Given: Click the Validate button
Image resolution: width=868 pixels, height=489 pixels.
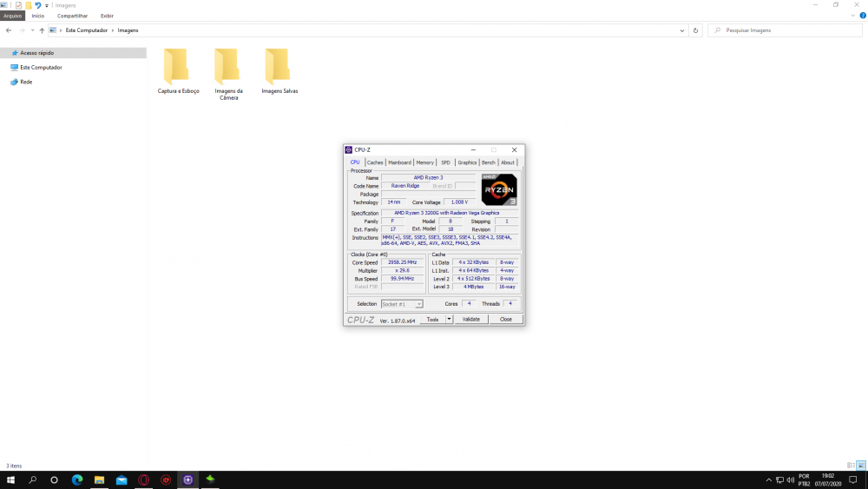Looking at the screenshot, I should (470, 319).
